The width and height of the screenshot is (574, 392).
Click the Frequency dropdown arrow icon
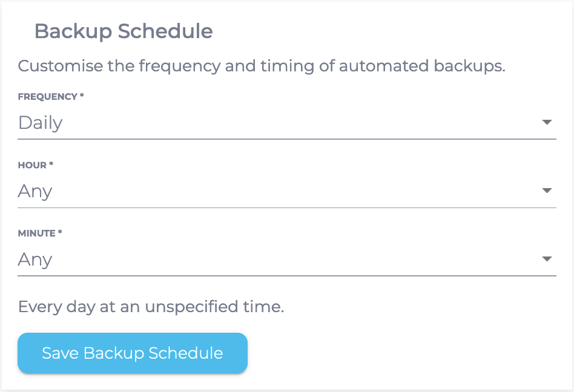tap(547, 122)
